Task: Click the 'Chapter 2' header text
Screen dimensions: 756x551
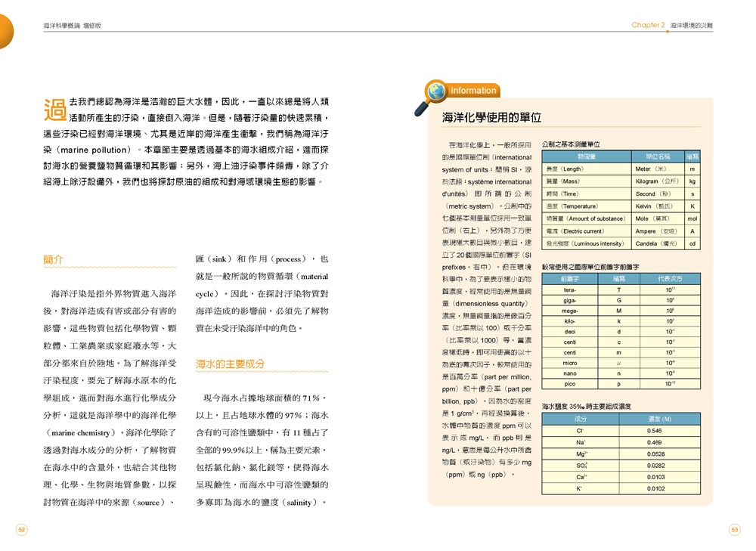Action: 648,25
